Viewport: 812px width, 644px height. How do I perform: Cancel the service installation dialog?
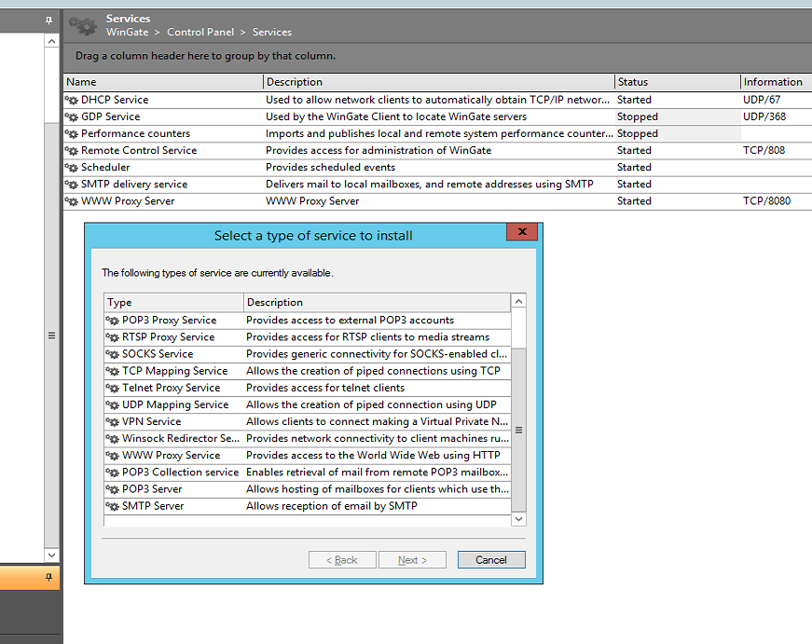(x=491, y=559)
